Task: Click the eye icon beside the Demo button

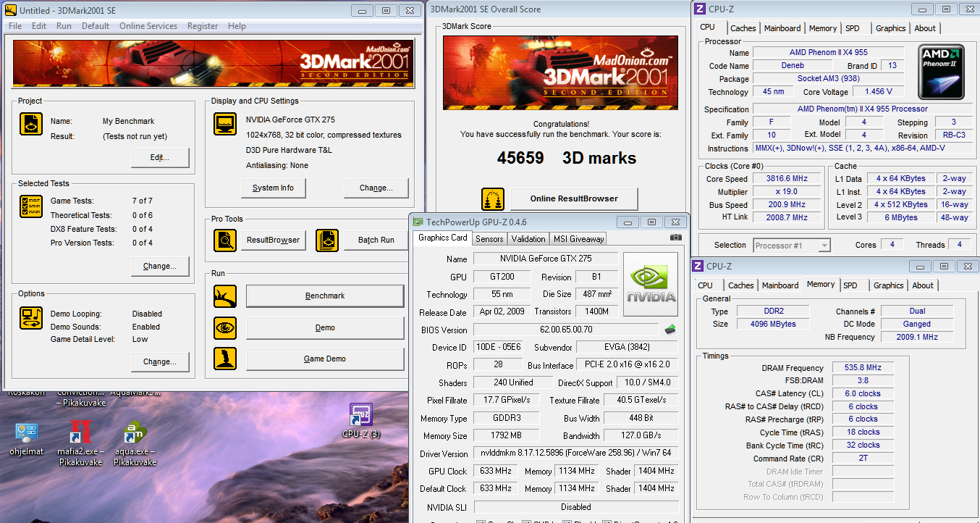Action: [x=225, y=327]
